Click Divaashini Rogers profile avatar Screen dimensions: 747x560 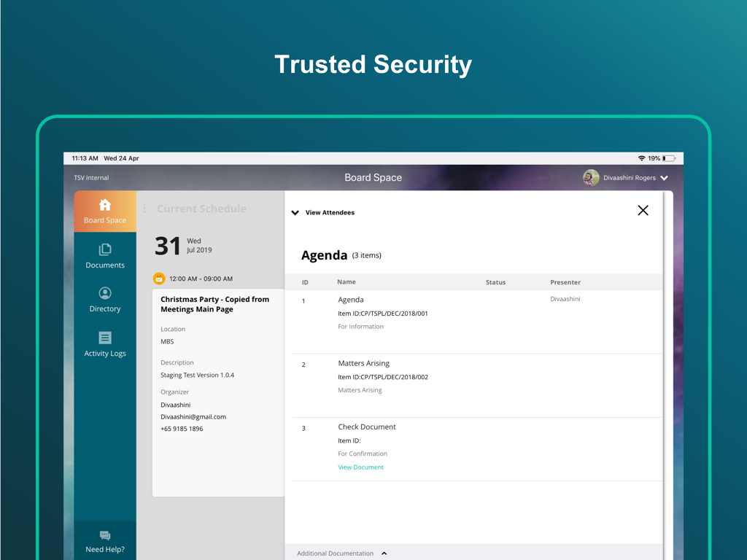pos(591,178)
